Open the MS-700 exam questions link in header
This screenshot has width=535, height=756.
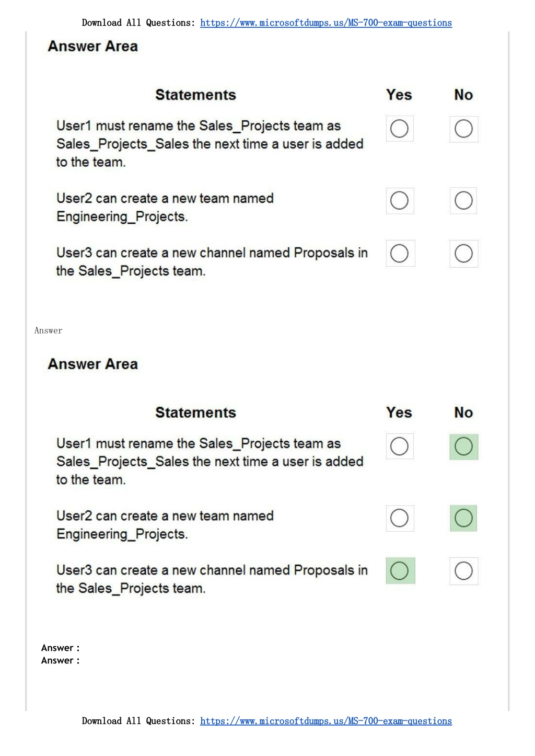click(x=326, y=23)
